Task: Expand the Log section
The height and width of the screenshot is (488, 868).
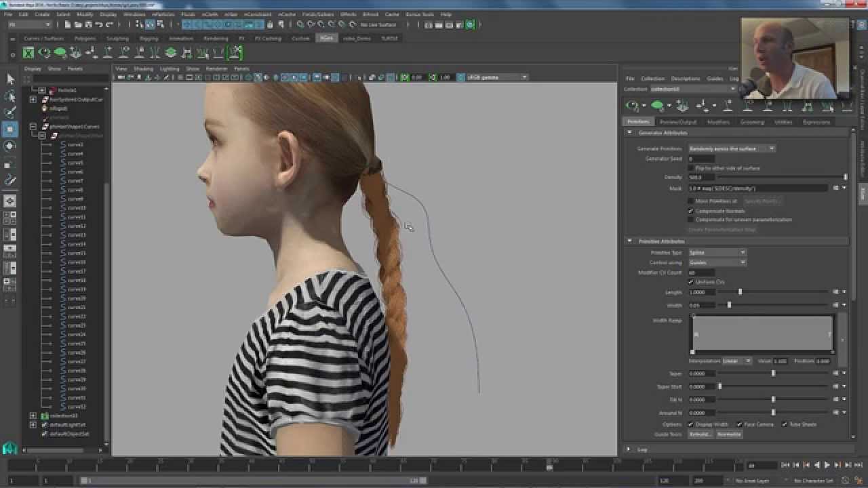Action: (629, 449)
